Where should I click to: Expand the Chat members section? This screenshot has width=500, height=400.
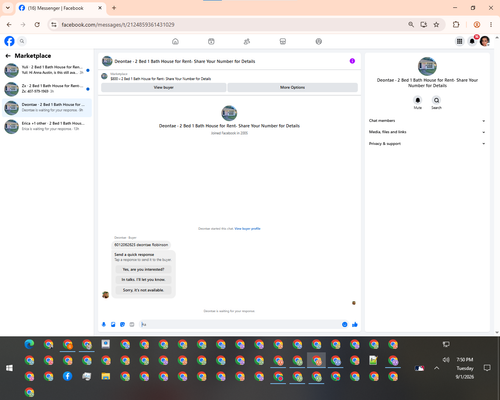pyautogui.click(x=427, y=121)
